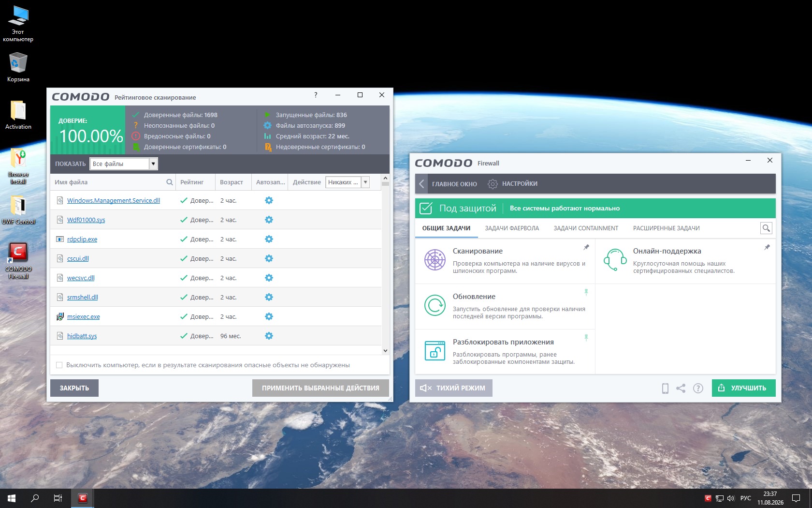Open Настройки gear in Firewall window

coord(493,184)
